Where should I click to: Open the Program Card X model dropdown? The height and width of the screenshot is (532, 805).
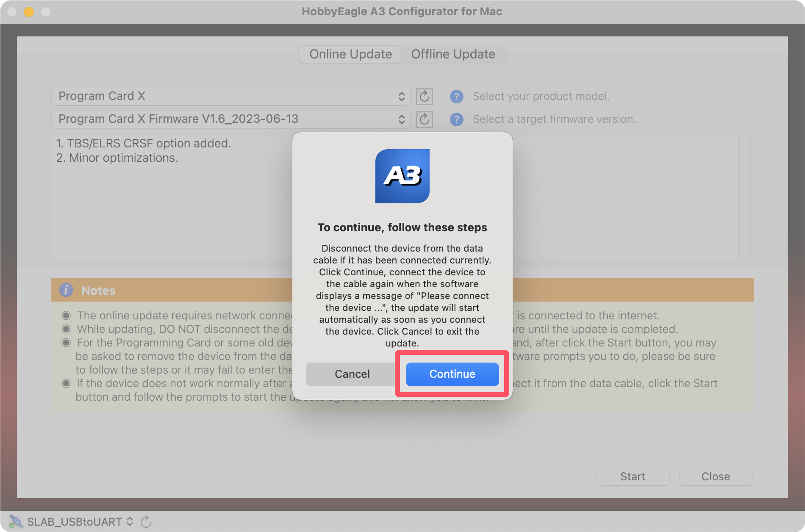(x=230, y=97)
